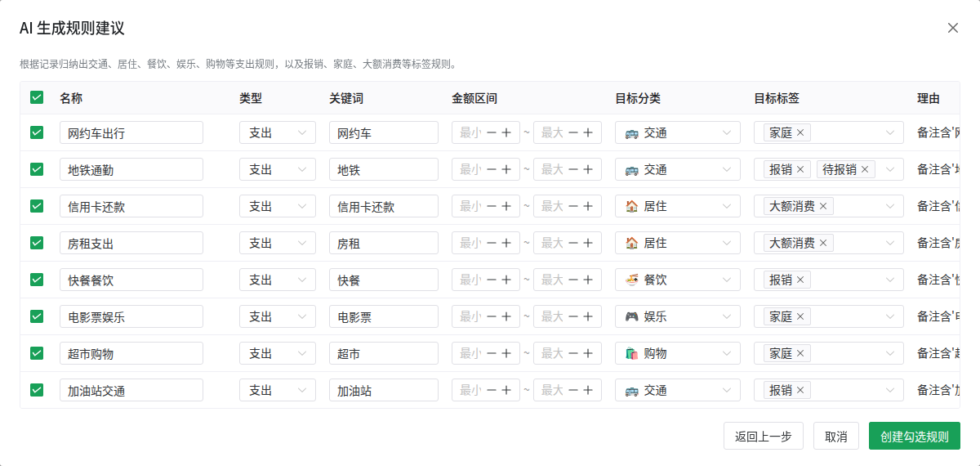Remove 大额消费 tag in 房租支出 row
This screenshot has width=980, height=466.
pos(823,243)
